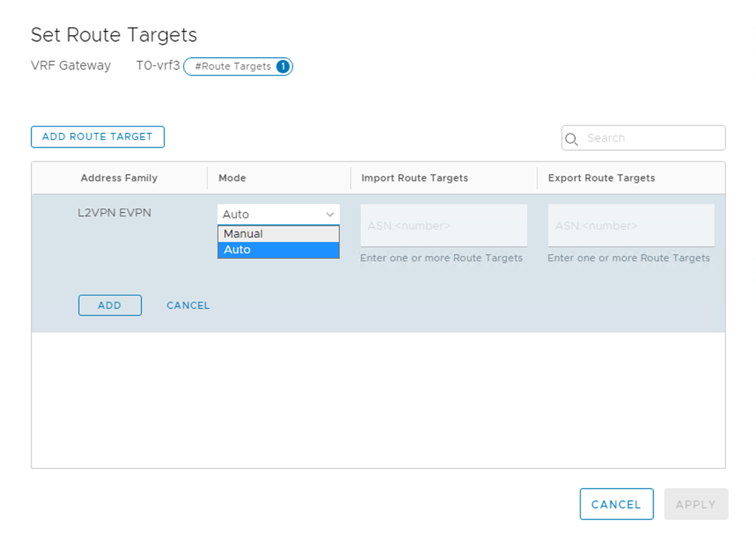The height and width of the screenshot is (542, 756).
Task: Click the Export Route Targets column header
Action: click(601, 178)
